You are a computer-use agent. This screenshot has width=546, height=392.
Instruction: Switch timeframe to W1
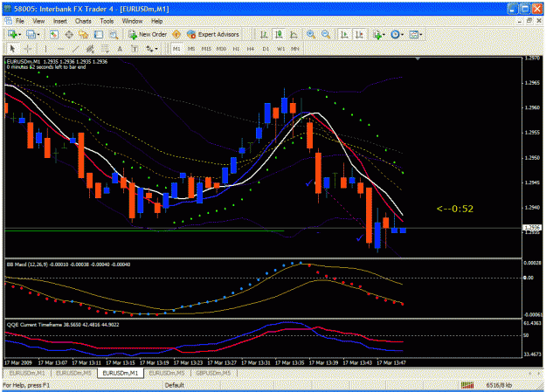tap(280, 49)
